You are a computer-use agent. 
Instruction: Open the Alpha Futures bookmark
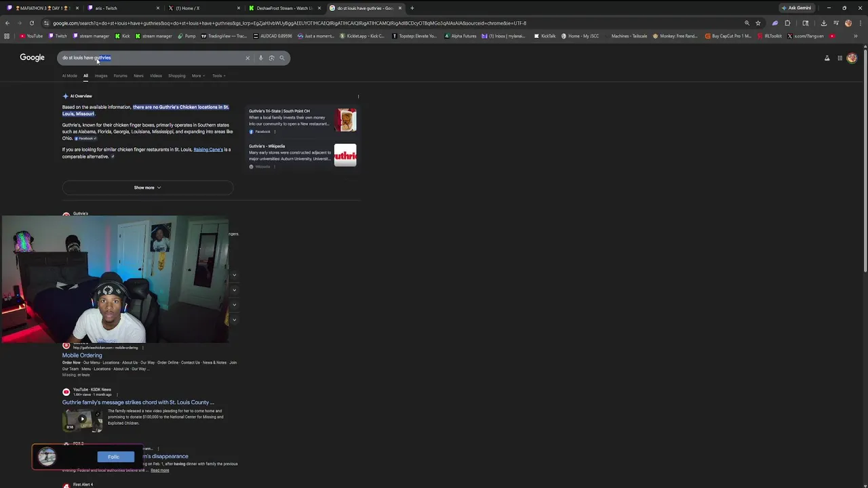(x=460, y=36)
